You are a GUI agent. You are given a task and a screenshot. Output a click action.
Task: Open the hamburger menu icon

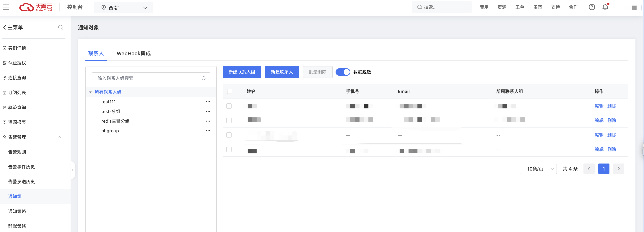click(x=6, y=7)
